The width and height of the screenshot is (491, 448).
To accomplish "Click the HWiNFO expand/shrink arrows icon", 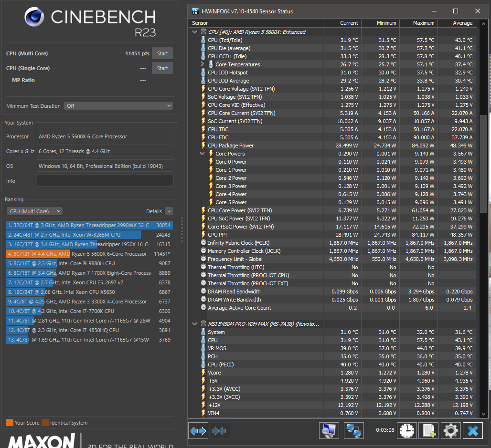I will [198, 431].
